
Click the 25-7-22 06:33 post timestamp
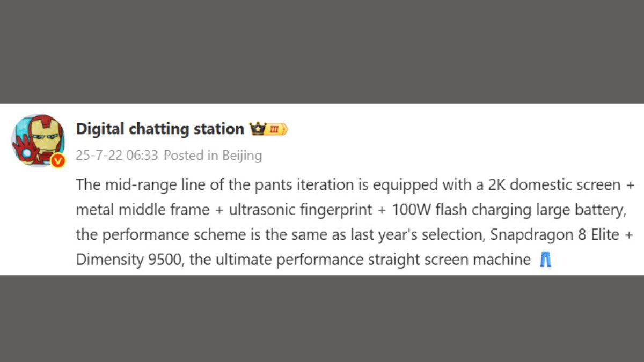116,156
